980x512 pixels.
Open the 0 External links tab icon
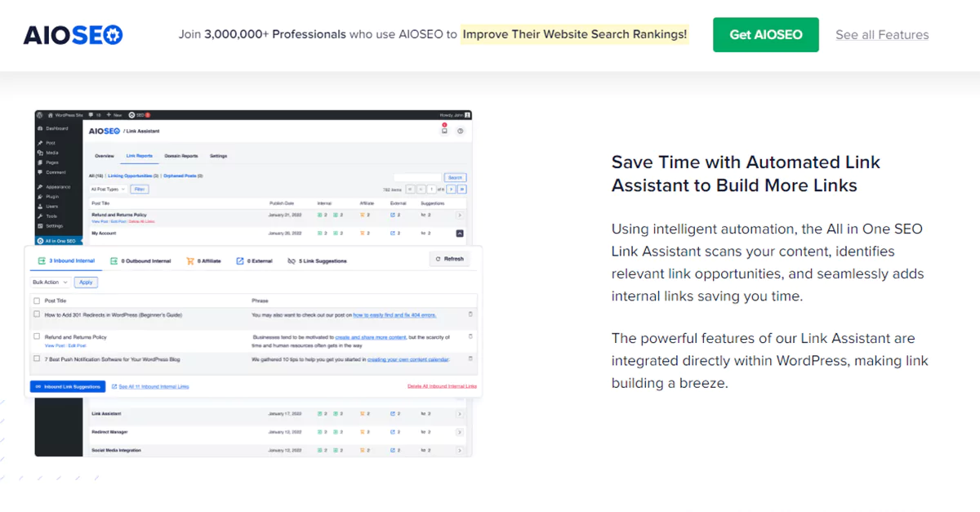click(239, 260)
